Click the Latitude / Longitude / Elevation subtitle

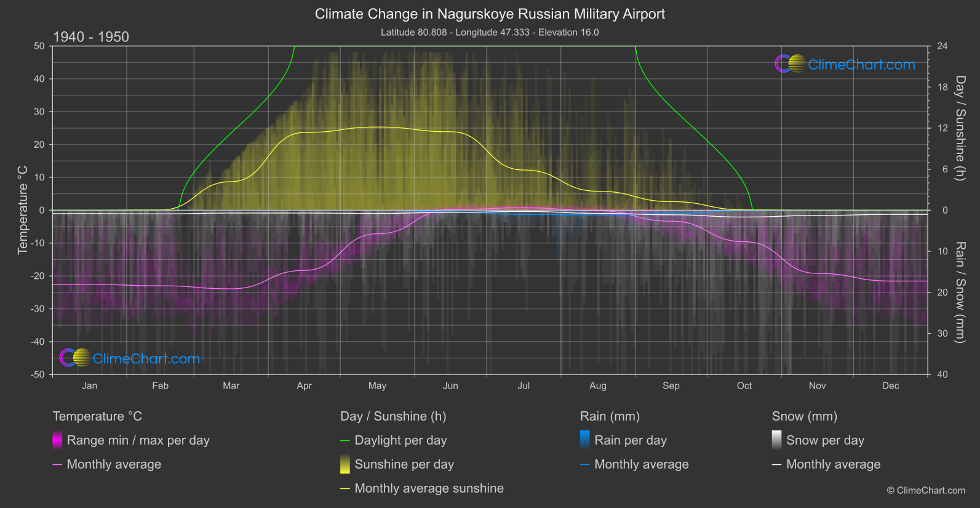point(490,32)
